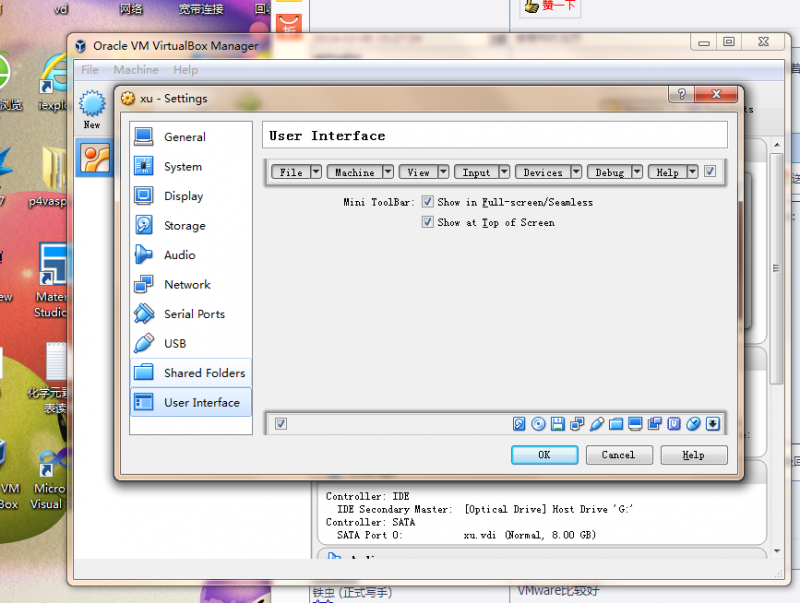Screen dimensions: 800x603
Task: Confirm settings with OK button
Action: click(x=544, y=455)
